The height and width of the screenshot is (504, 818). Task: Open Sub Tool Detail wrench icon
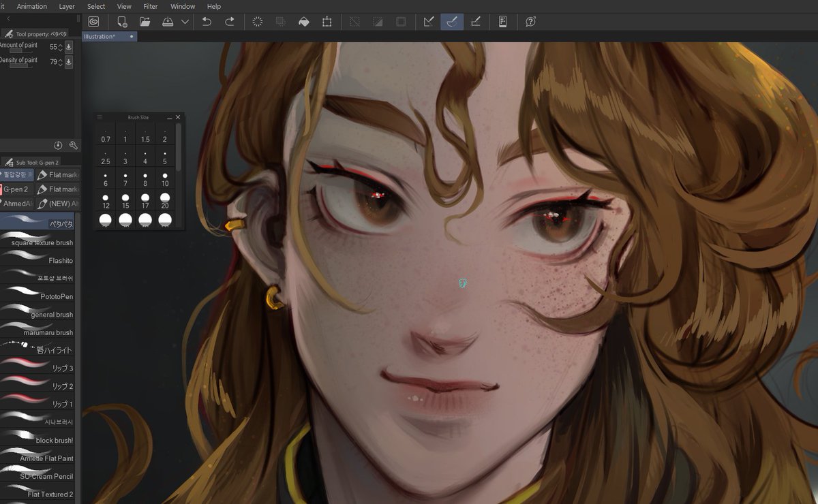(x=73, y=146)
